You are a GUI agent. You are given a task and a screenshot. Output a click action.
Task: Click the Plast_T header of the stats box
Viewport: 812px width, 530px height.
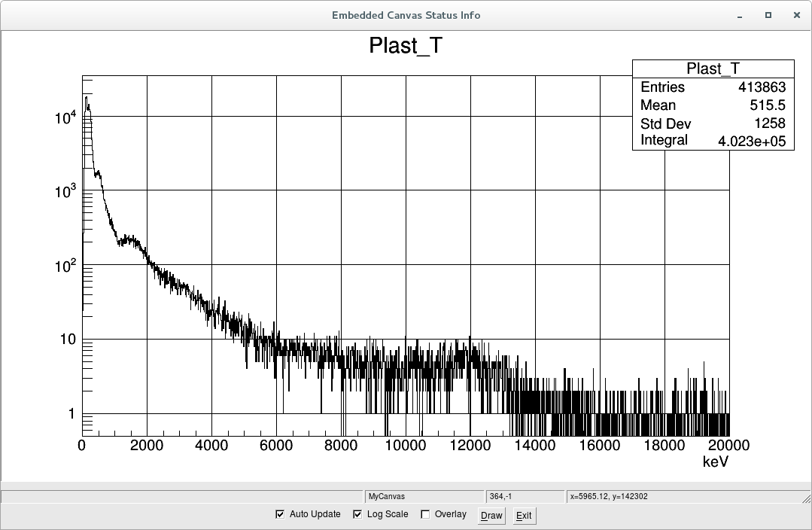[713, 69]
